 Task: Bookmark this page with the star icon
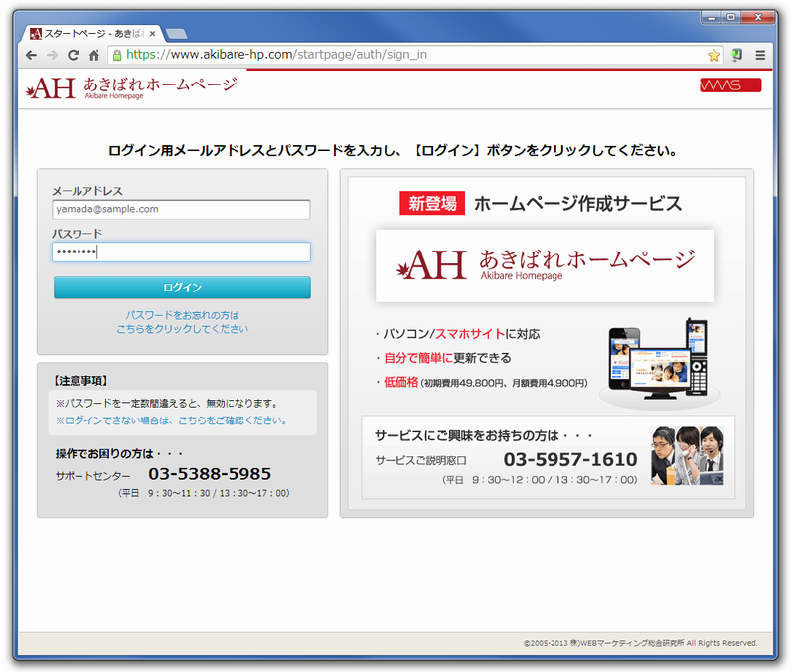click(713, 55)
